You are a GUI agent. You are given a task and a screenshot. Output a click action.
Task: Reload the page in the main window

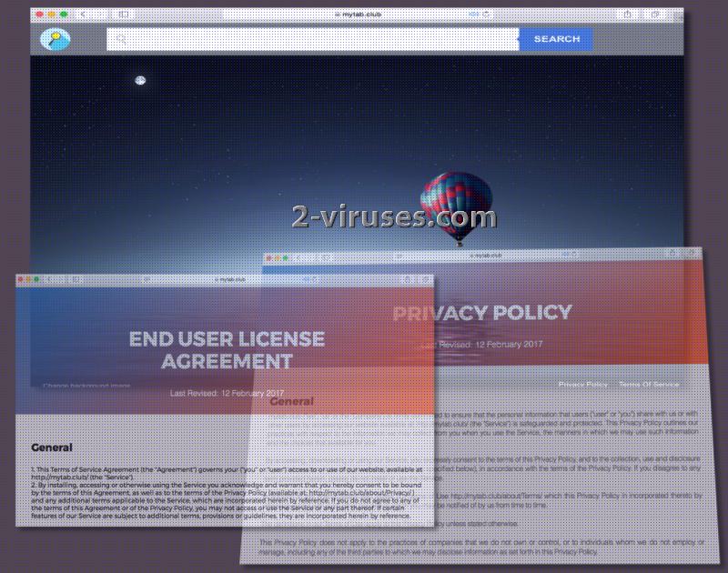point(486,15)
